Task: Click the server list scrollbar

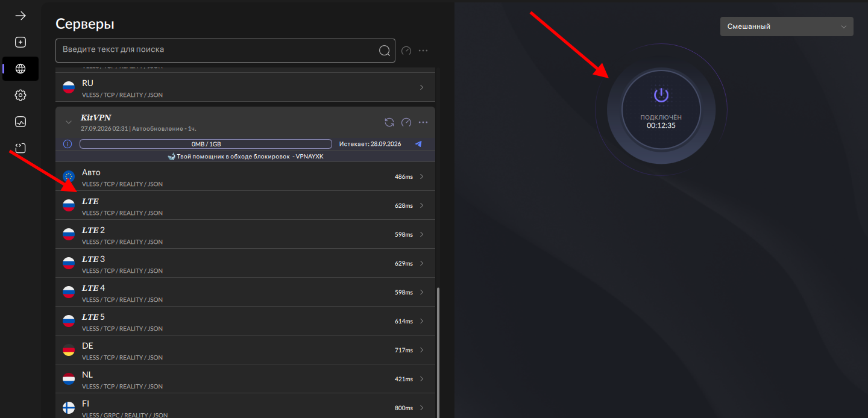Action: (438, 352)
